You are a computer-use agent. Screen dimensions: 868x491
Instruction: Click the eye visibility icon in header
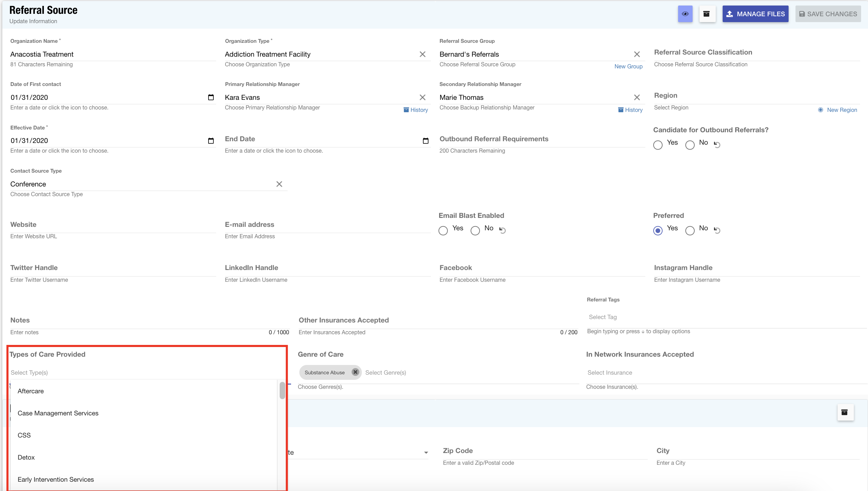(685, 14)
